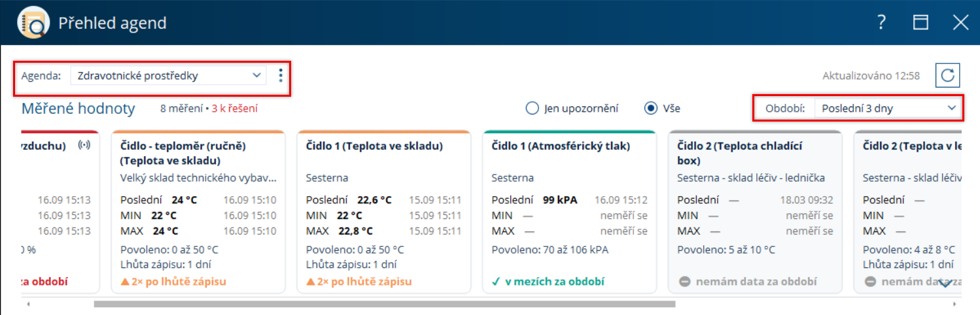Open the three-dot menu beside Agenda

pyautogui.click(x=281, y=75)
